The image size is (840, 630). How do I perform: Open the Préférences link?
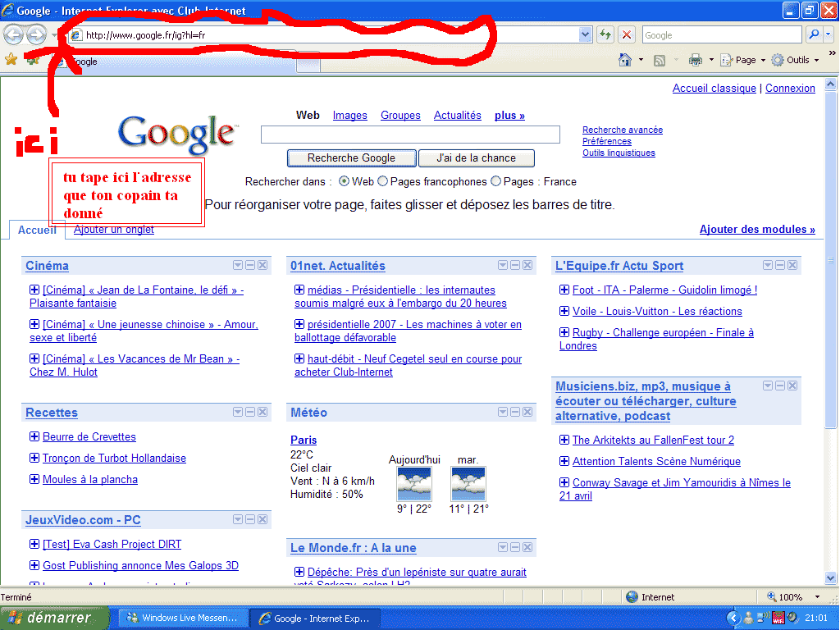click(607, 141)
